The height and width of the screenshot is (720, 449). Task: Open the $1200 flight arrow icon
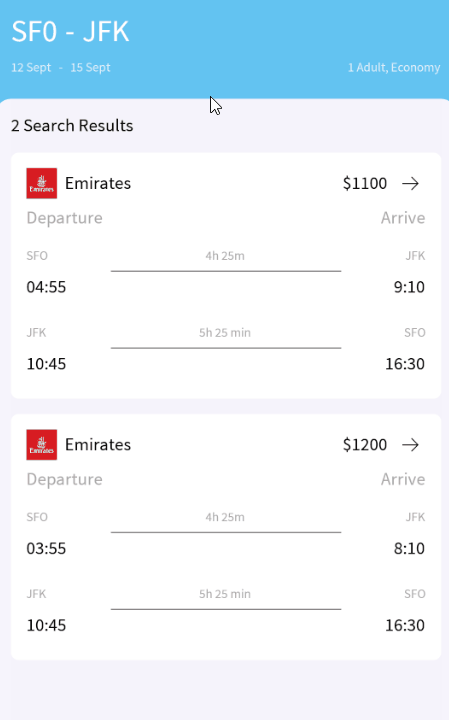coord(410,445)
